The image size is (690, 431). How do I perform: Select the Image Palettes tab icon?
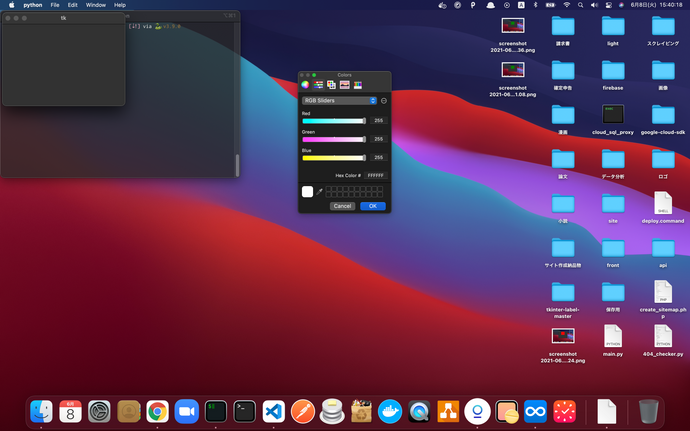[x=344, y=85]
